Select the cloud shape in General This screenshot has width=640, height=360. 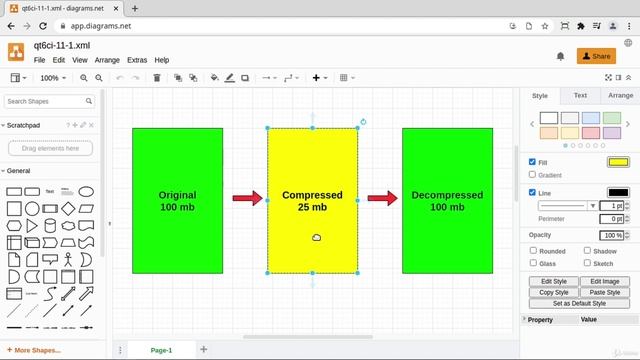coord(68,226)
